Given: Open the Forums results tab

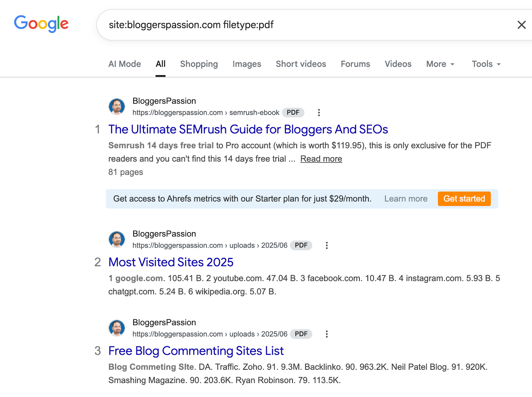Looking at the screenshot, I should click(x=355, y=64).
